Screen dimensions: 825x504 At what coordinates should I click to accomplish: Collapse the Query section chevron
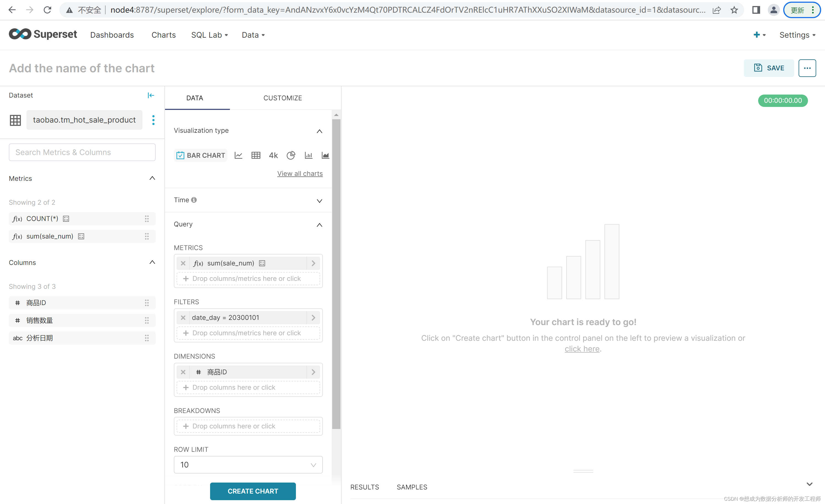(319, 224)
